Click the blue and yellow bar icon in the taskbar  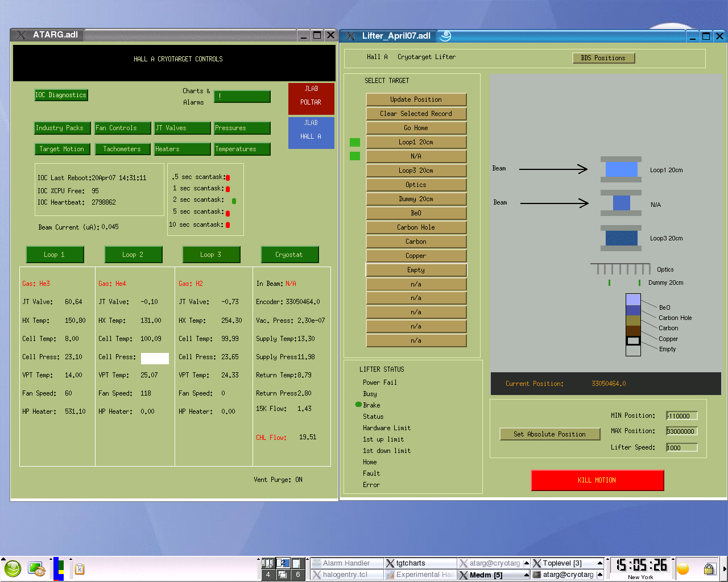(x=59, y=569)
